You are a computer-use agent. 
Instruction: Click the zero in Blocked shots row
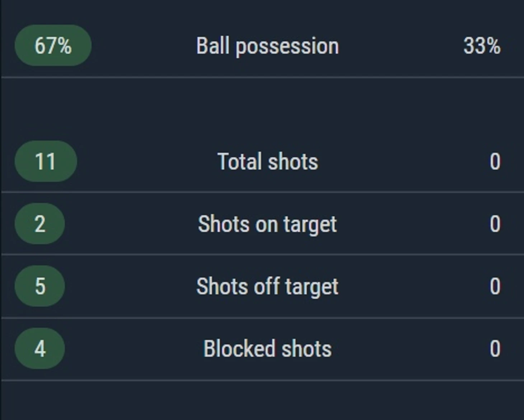[495, 349]
